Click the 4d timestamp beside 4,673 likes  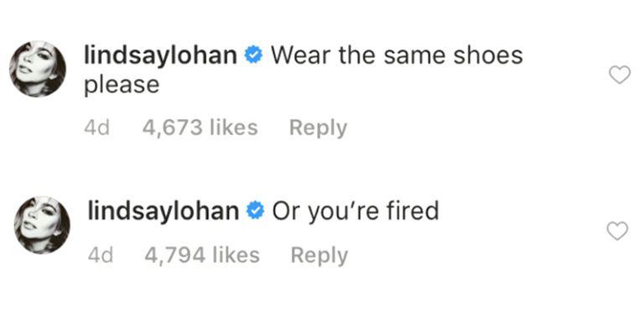pyautogui.click(x=97, y=127)
